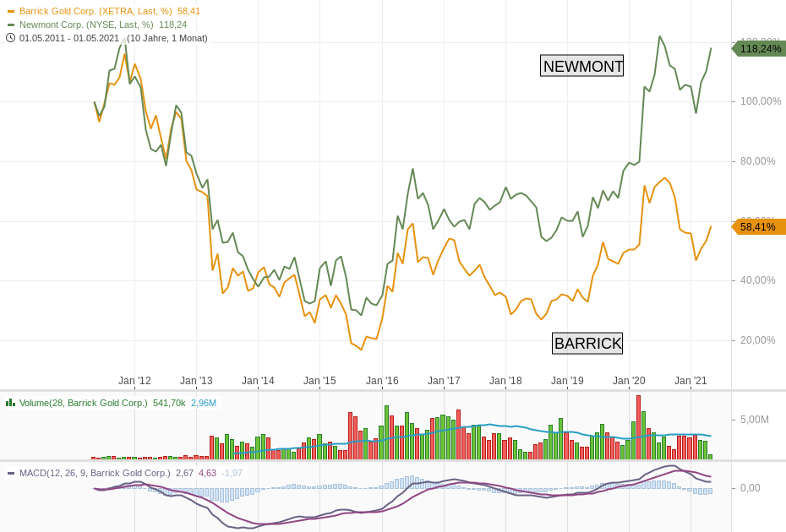Click the Jan '16 x-axis label
Image resolution: width=786 pixels, height=532 pixels.
[x=382, y=381]
